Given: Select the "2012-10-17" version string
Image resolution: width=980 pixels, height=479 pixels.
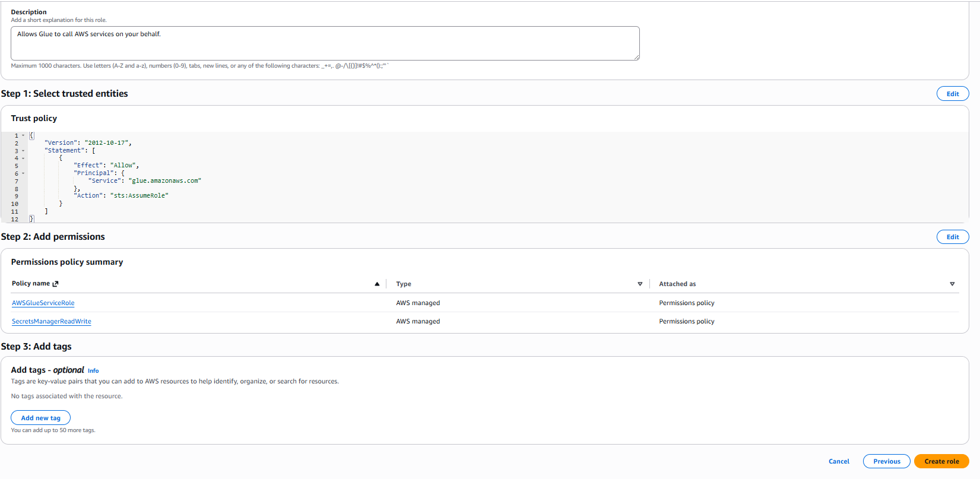Looking at the screenshot, I should (106, 143).
